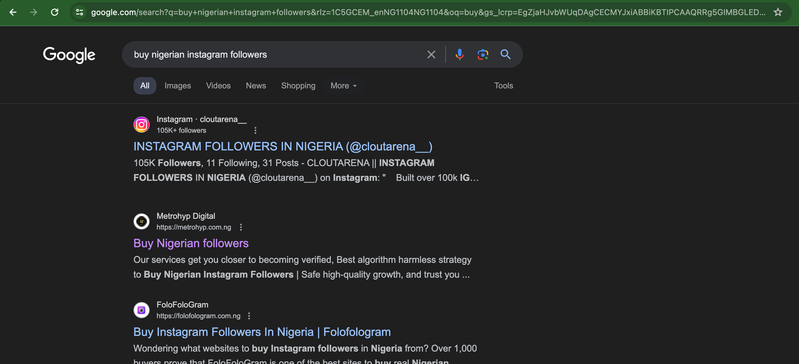Submit search with magnifying glass icon
Image resolution: width=799 pixels, height=364 pixels.
[x=505, y=55]
